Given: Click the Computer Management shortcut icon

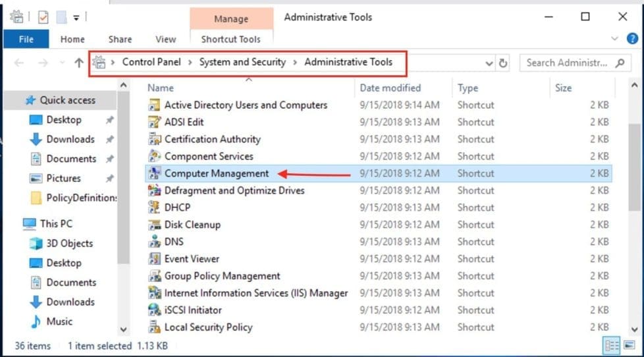Looking at the screenshot, I should pos(154,173).
